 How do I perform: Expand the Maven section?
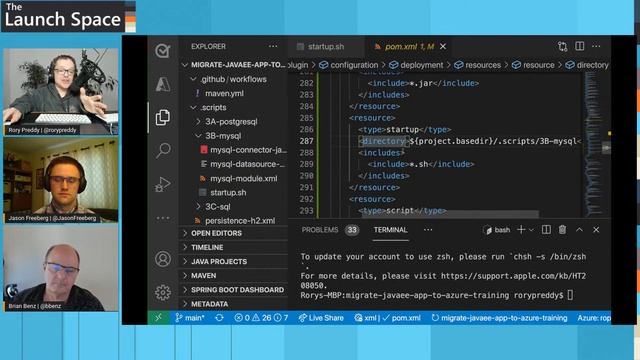coord(234,276)
